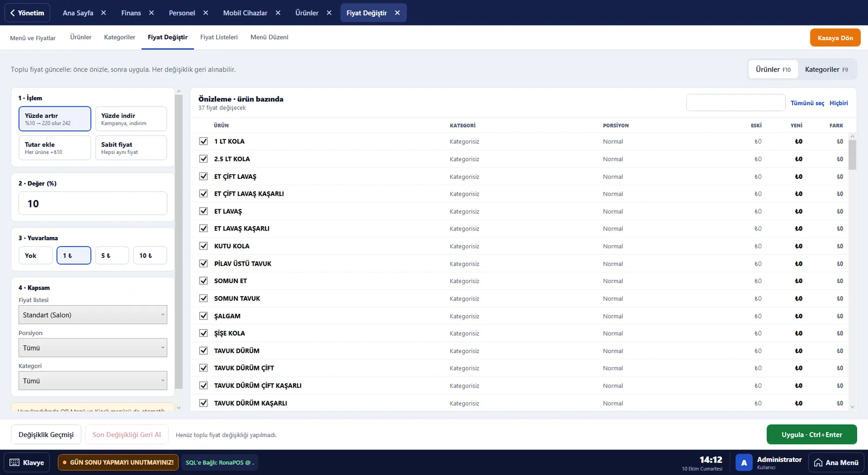868x475 pixels.
Task: Click the Administrator user avatar
Action: 744,463
